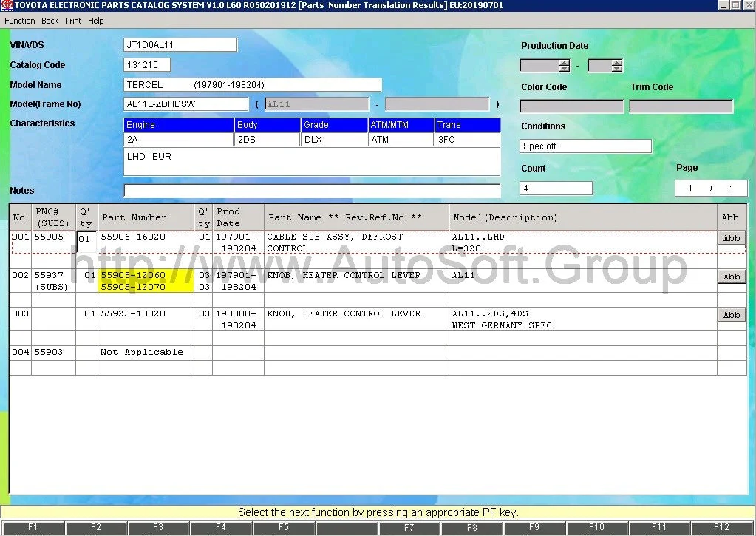Click the Abb button for row 003
Image resolution: width=756 pixels, height=536 pixels.
(x=731, y=315)
